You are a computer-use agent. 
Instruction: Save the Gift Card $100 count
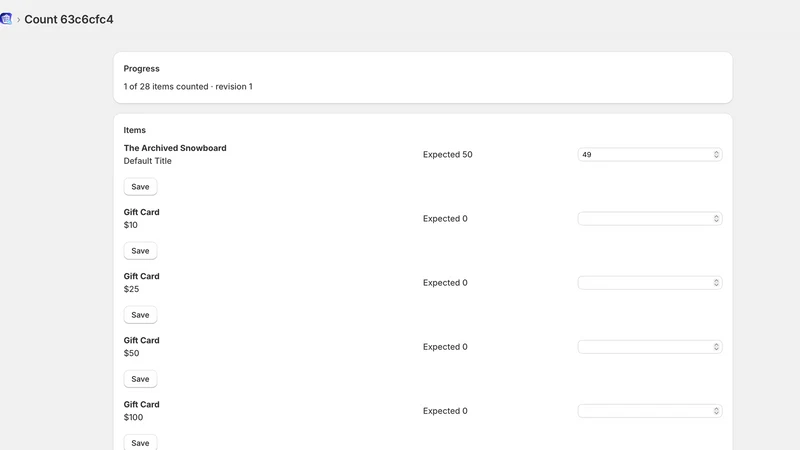point(140,442)
